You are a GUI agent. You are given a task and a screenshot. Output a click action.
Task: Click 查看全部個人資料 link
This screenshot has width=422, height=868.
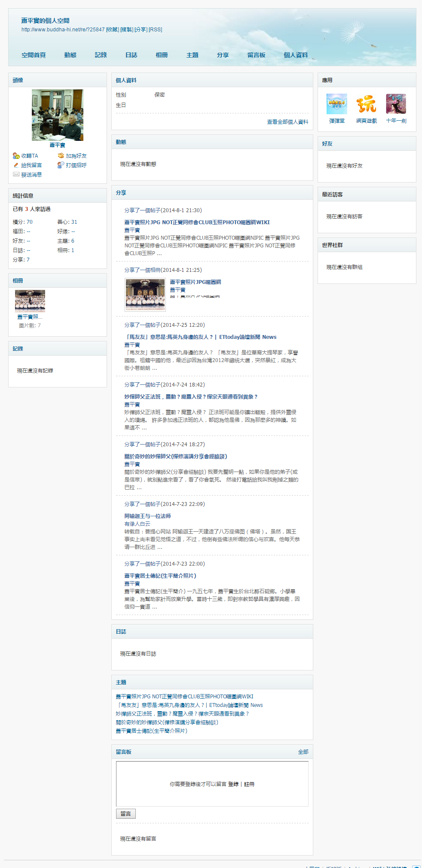coord(287,122)
